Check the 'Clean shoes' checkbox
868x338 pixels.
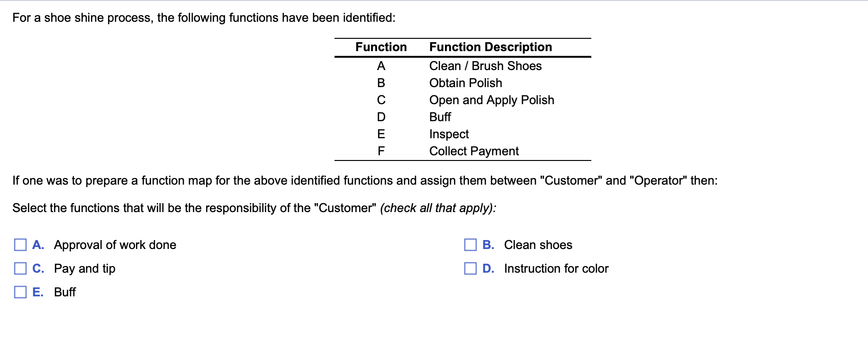[x=470, y=245]
